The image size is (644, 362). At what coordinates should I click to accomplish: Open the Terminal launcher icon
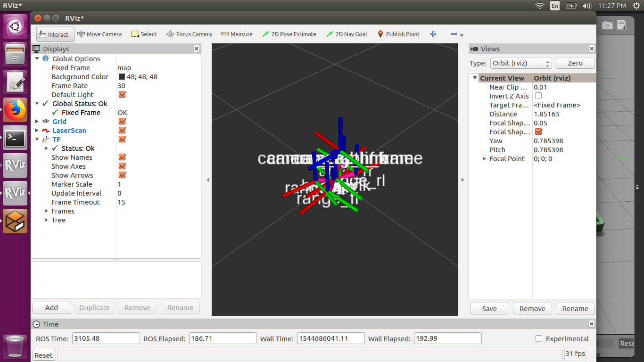pyautogui.click(x=15, y=138)
